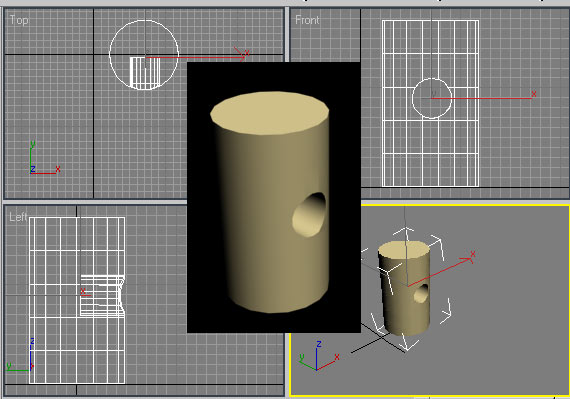Click the Front viewport label

click(307, 20)
